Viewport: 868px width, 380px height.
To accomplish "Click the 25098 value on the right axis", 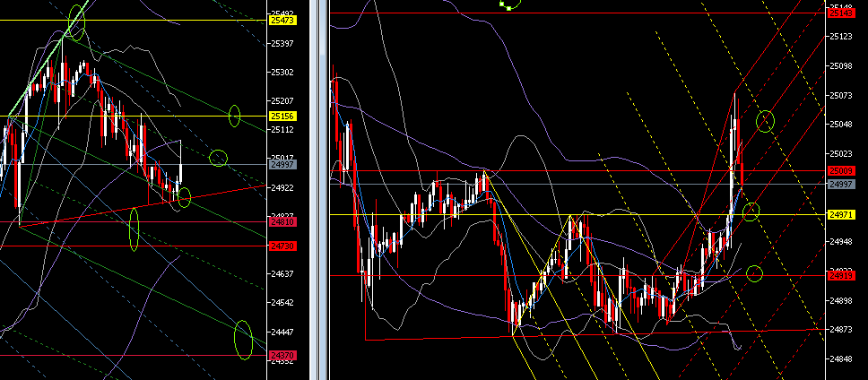I will click(842, 65).
